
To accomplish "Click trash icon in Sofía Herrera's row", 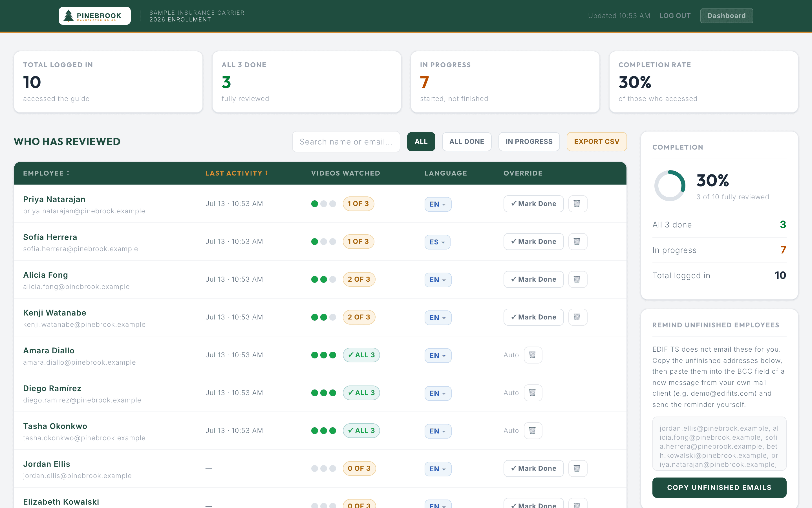I will click(577, 242).
